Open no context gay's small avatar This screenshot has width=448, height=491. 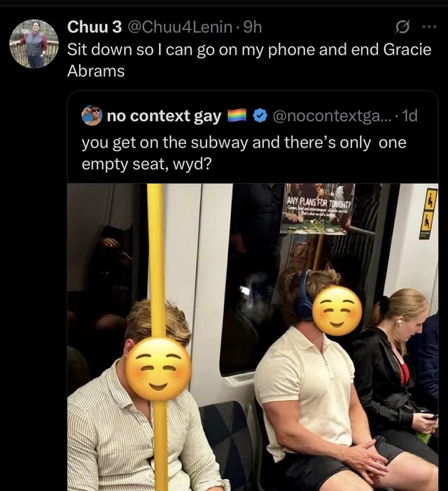point(92,115)
